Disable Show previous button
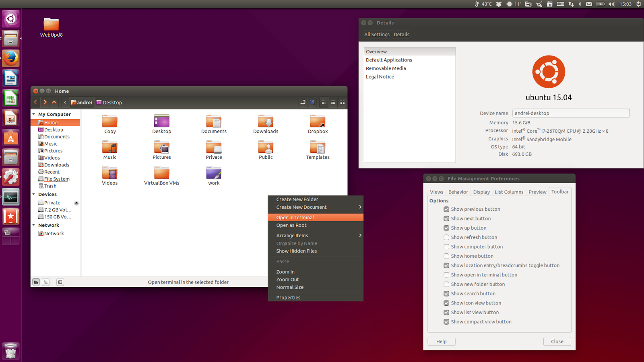Viewport: 644px width, 362px height. [446, 209]
